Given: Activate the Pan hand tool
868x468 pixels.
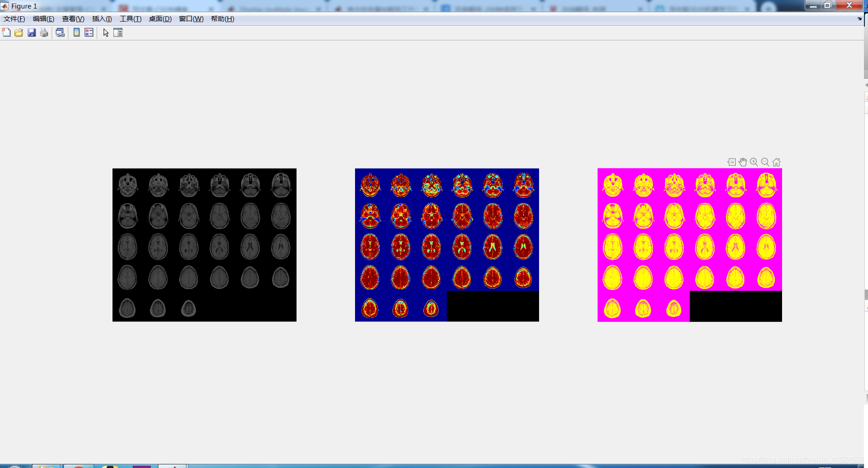Looking at the screenshot, I should 743,162.
